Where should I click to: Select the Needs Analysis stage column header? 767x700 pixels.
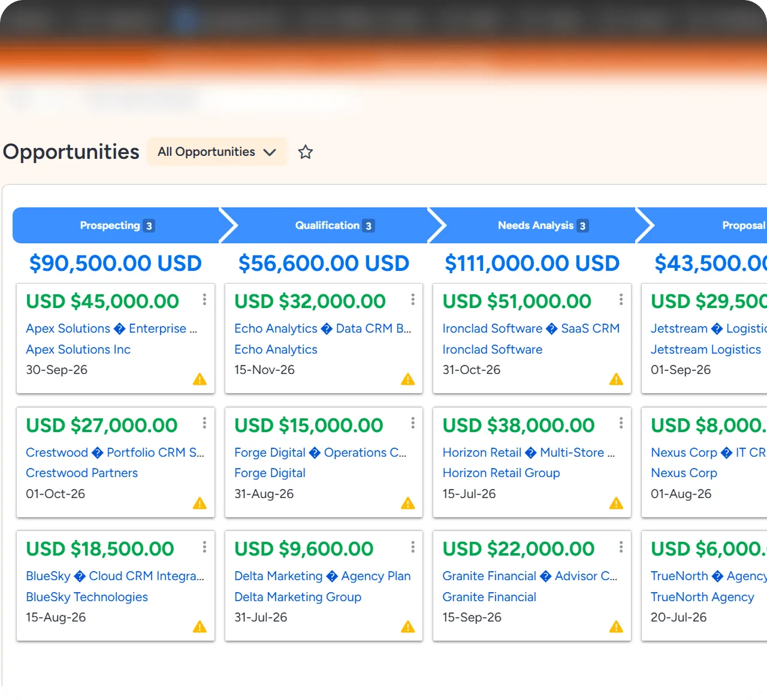[x=542, y=225]
